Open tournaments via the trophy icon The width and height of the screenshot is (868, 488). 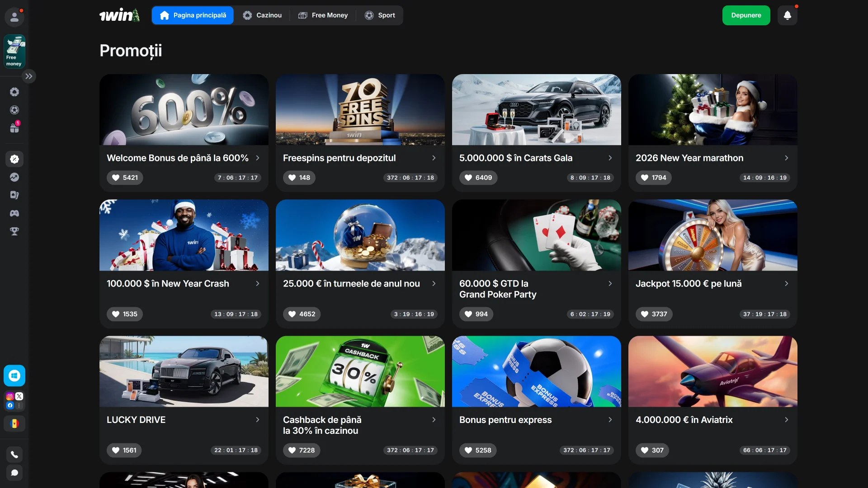14,231
